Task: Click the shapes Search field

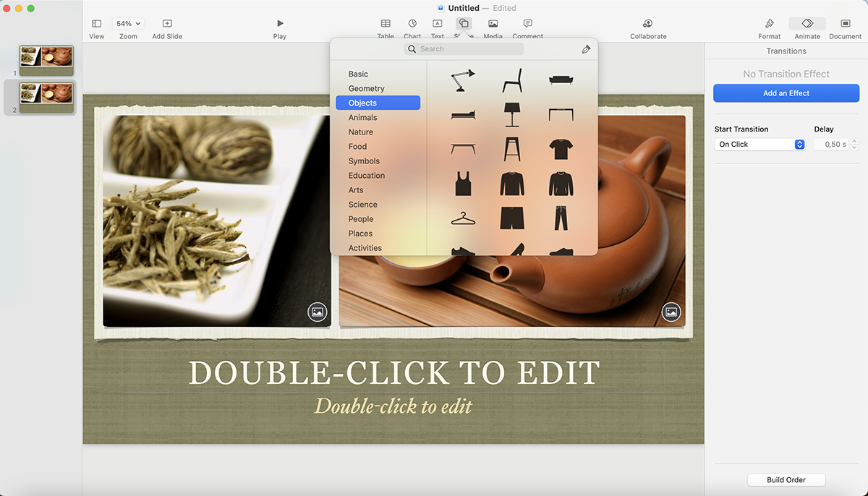Action: click(x=463, y=48)
